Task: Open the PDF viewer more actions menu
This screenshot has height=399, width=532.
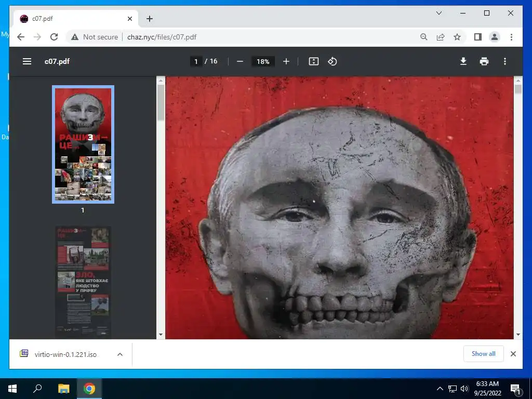Action: 505,61
